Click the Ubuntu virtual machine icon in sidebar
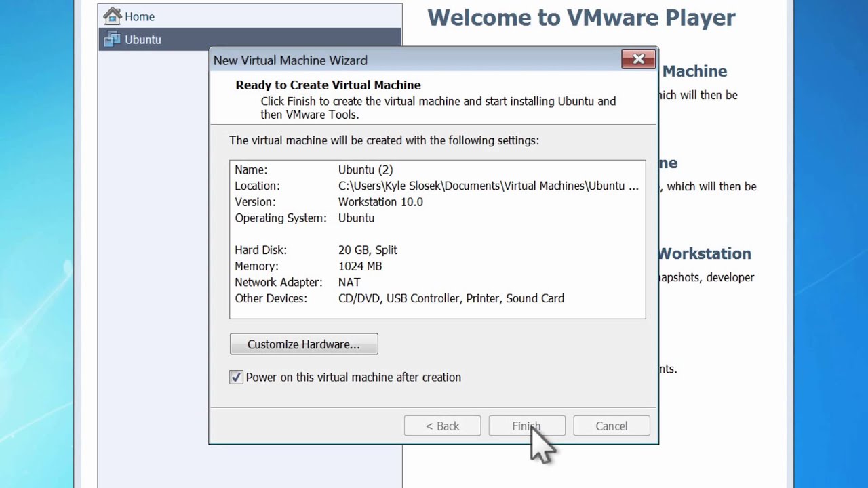The height and width of the screenshot is (488, 868). 112,39
